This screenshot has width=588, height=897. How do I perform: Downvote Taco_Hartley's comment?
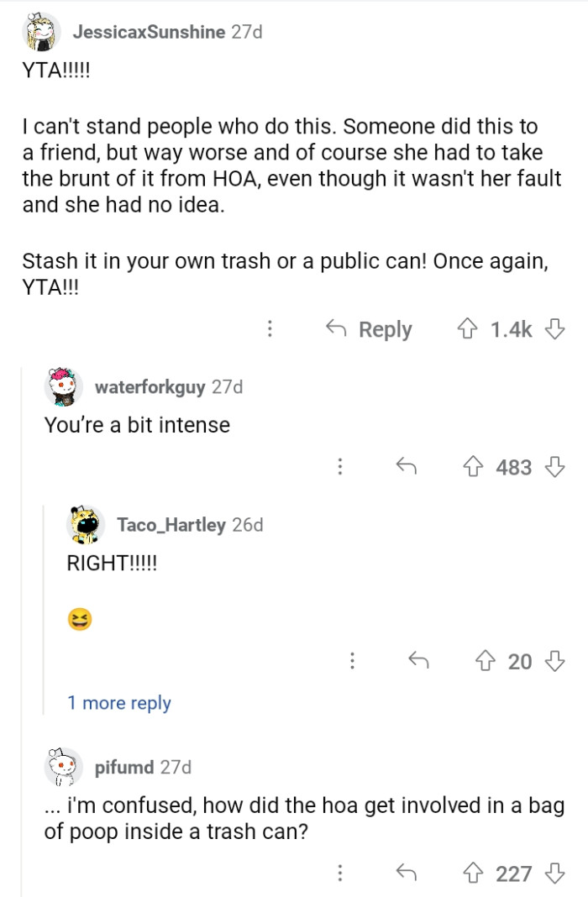[x=554, y=661]
